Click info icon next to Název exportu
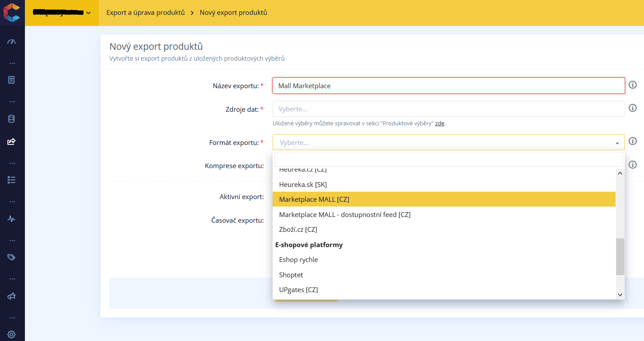The image size is (644, 341). click(x=632, y=85)
